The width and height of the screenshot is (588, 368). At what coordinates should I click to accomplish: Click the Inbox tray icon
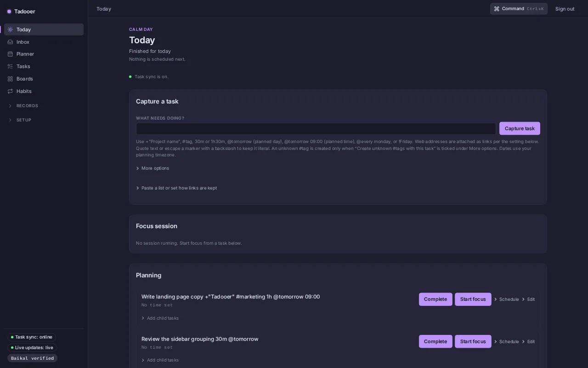coord(10,42)
